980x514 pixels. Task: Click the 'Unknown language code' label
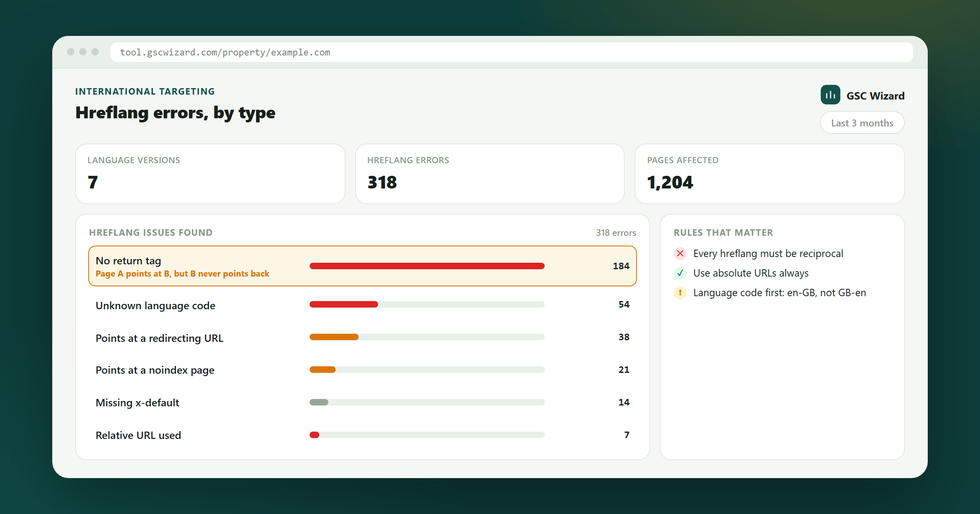click(x=156, y=306)
